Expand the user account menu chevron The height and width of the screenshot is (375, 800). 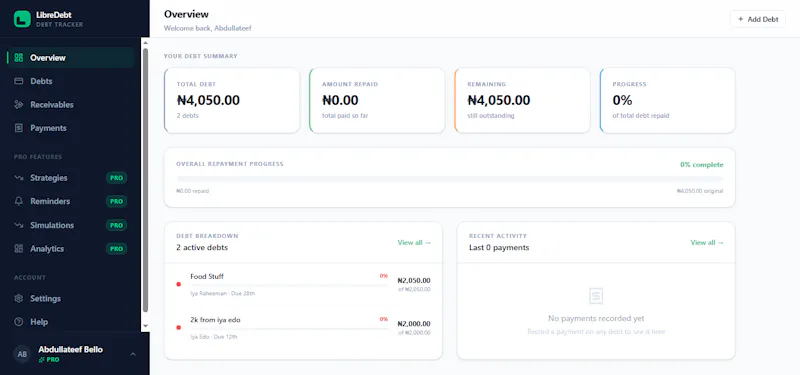coord(133,354)
